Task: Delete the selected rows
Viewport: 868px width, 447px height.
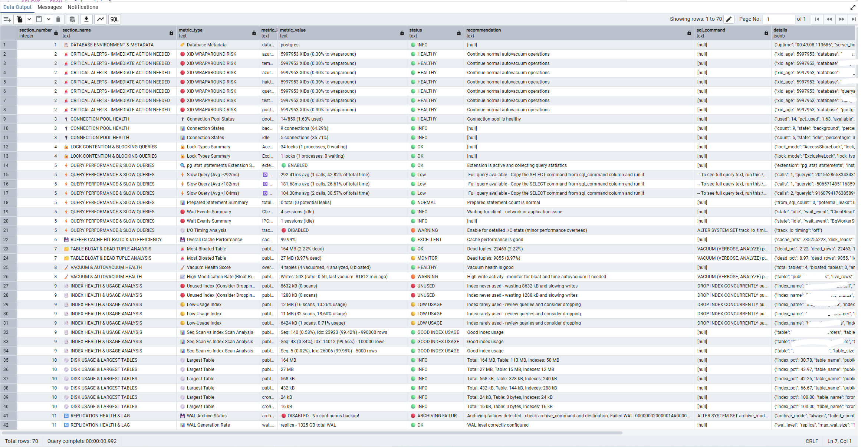Action: pos(58,19)
